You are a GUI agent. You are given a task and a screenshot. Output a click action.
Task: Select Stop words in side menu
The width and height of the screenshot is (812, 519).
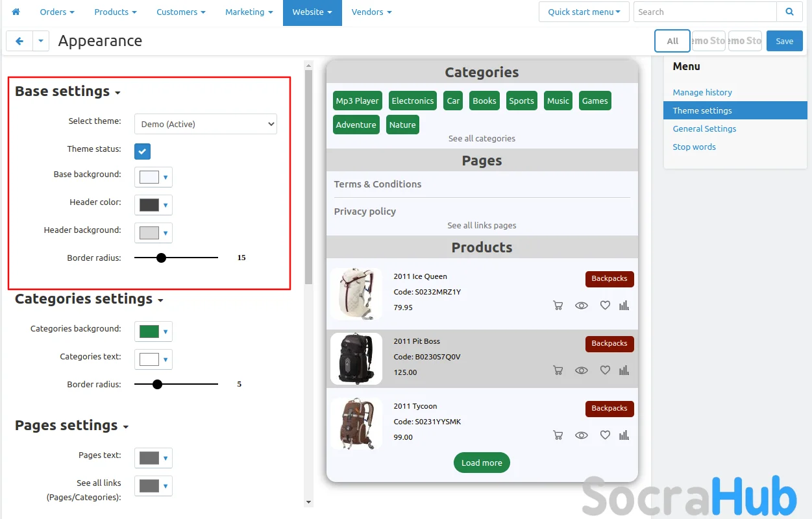(694, 147)
